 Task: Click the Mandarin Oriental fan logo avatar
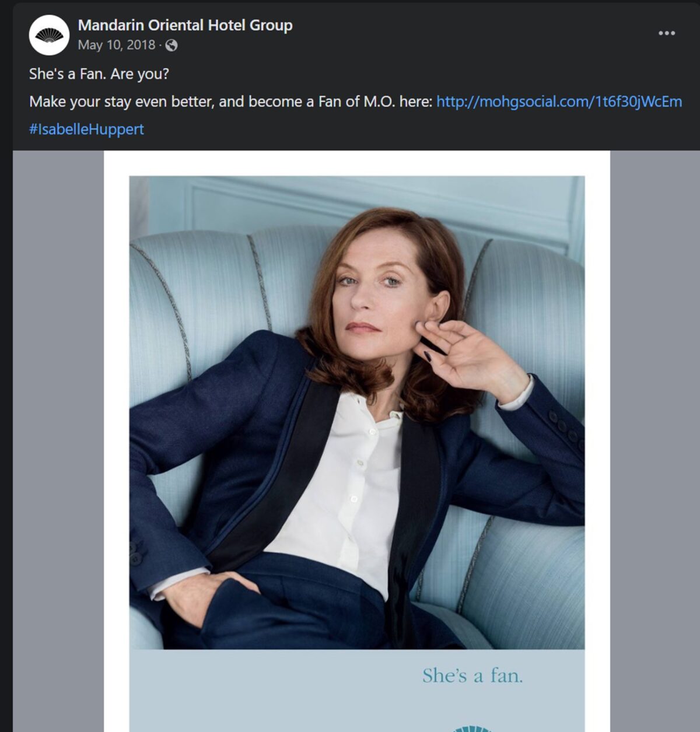click(x=49, y=35)
